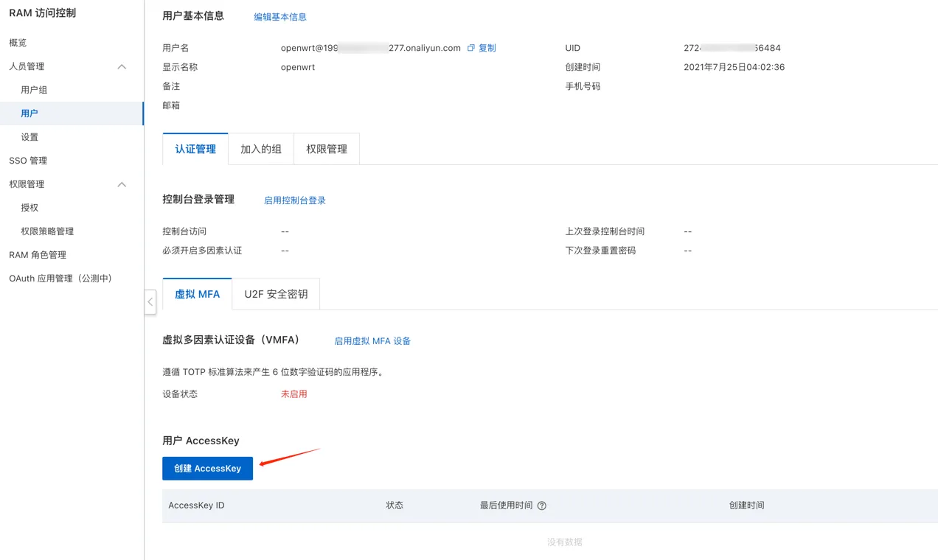The image size is (938, 560).
Task: Switch to the 加入的组 tab
Action: tap(261, 149)
